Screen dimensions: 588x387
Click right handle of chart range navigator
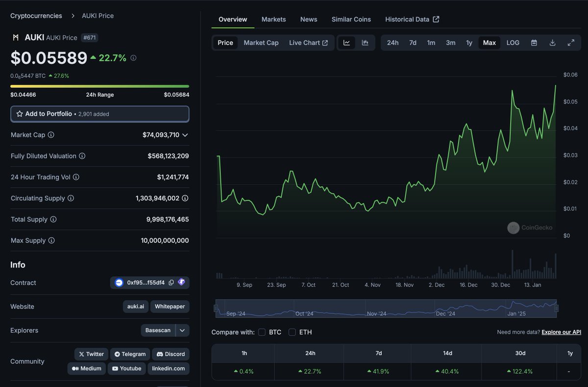coord(556,308)
